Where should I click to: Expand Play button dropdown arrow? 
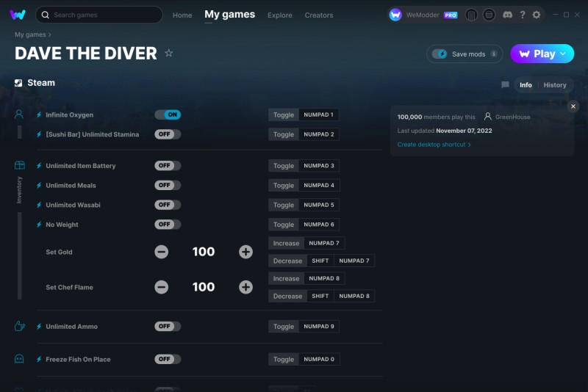[563, 54]
